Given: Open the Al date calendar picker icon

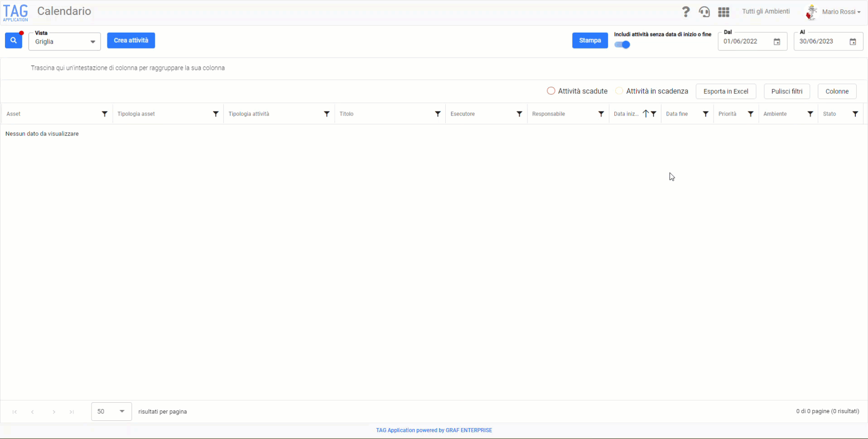Looking at the screenshot, I should (853, 42).
